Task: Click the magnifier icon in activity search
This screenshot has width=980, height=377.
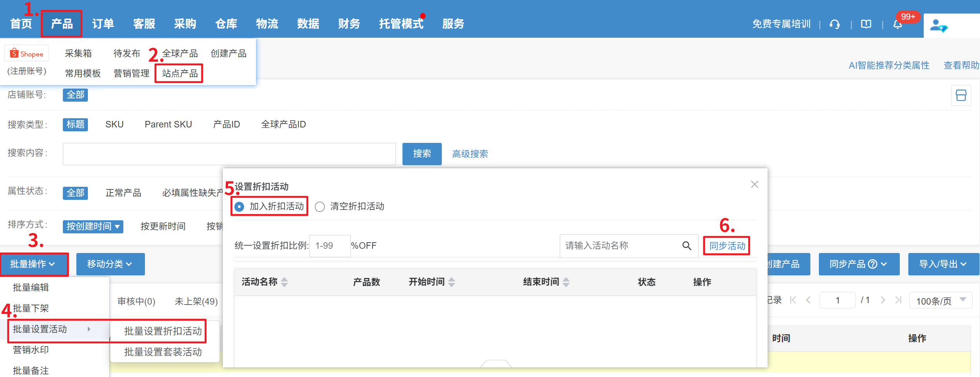Action: point(687,246)
